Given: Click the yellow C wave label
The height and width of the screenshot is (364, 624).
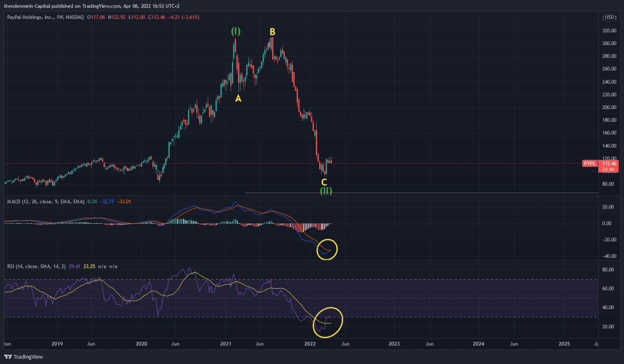Looking at the screenshot, I should click(x=324, y=182).
